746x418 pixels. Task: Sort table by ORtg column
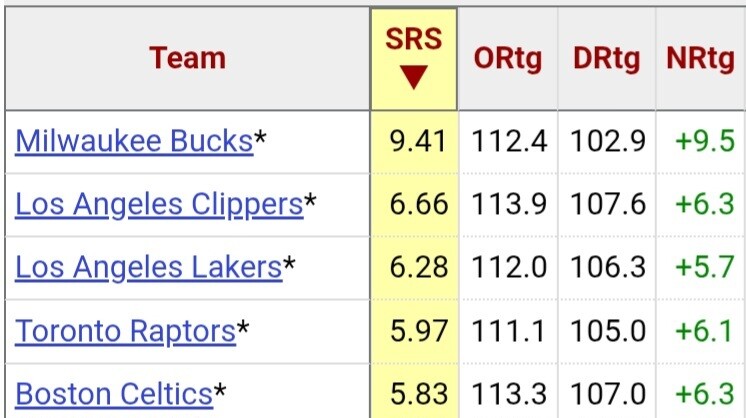(x=508, y=58)
